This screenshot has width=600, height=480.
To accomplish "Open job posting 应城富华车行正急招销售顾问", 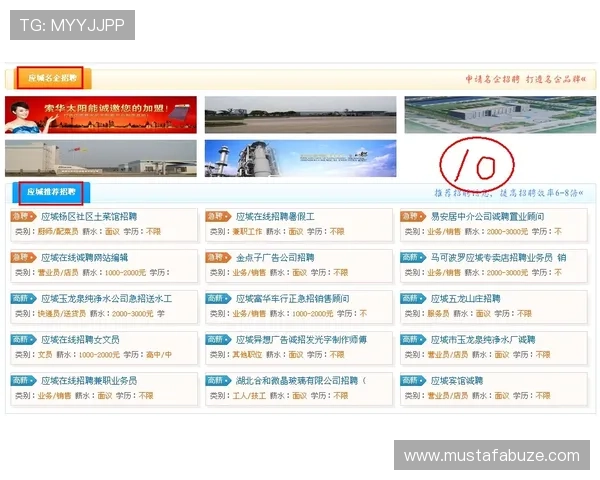I will 292,299.
